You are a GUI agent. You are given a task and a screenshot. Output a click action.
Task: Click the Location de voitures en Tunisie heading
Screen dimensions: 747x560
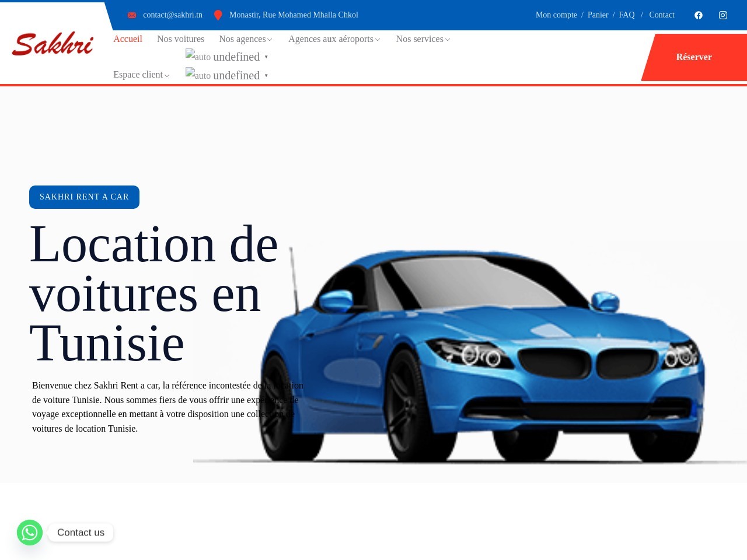153,294
